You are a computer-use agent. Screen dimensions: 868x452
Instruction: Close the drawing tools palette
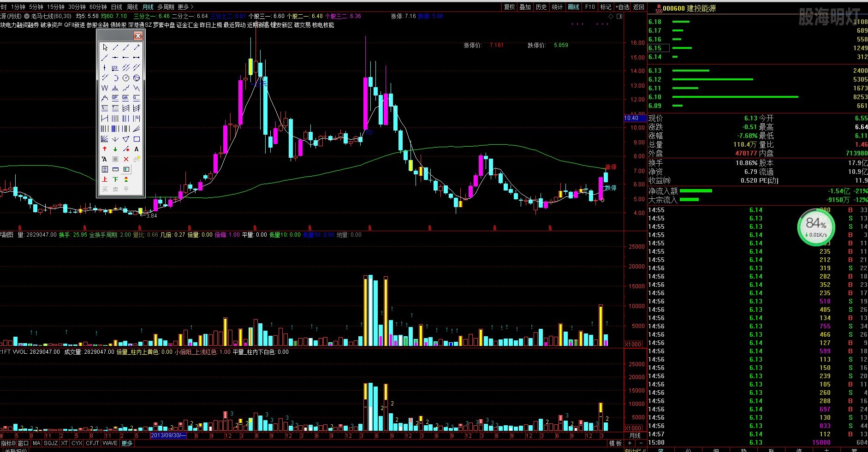click(x=138, y=36)
